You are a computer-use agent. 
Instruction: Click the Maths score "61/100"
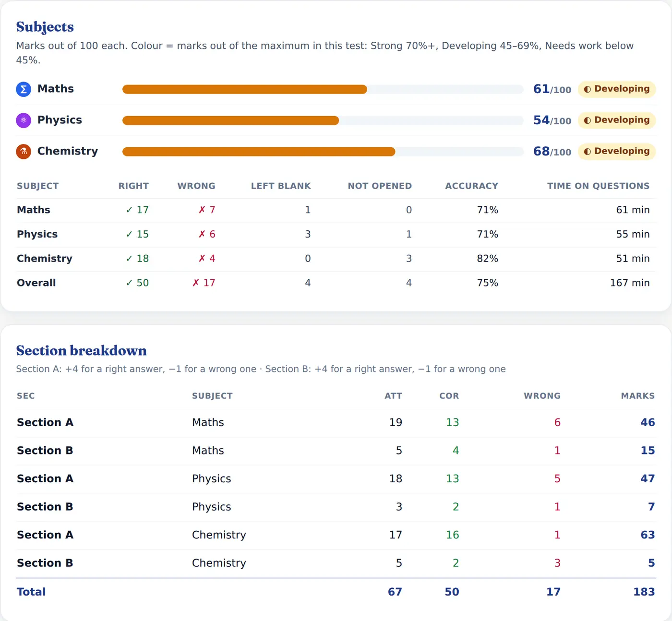[x=552, y=89]
